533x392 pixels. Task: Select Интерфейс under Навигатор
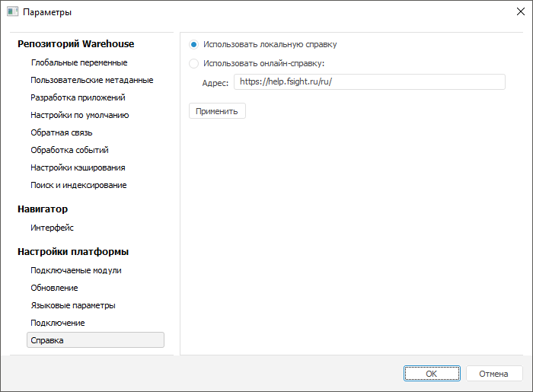(52, 228)
